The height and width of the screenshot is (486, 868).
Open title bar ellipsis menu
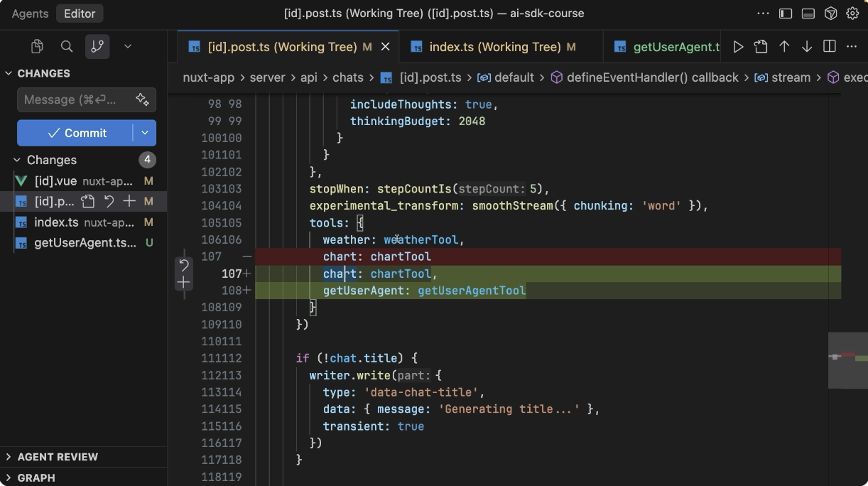763,13
